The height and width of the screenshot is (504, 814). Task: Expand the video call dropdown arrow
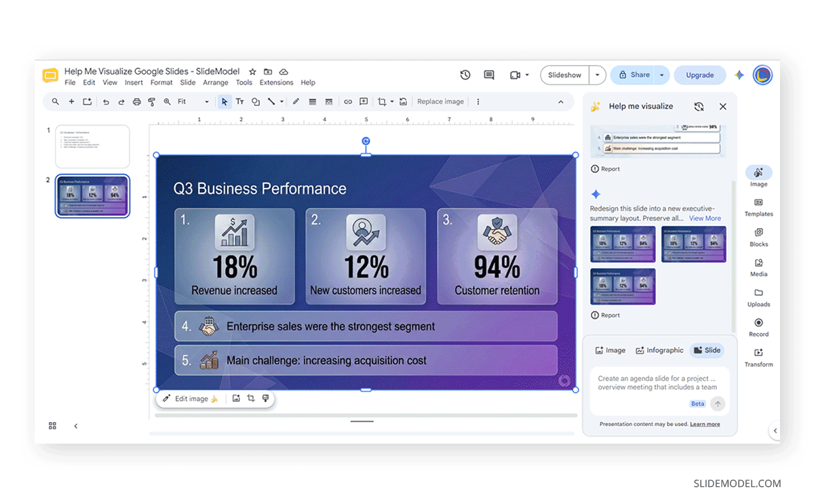[x=527, y=75]
